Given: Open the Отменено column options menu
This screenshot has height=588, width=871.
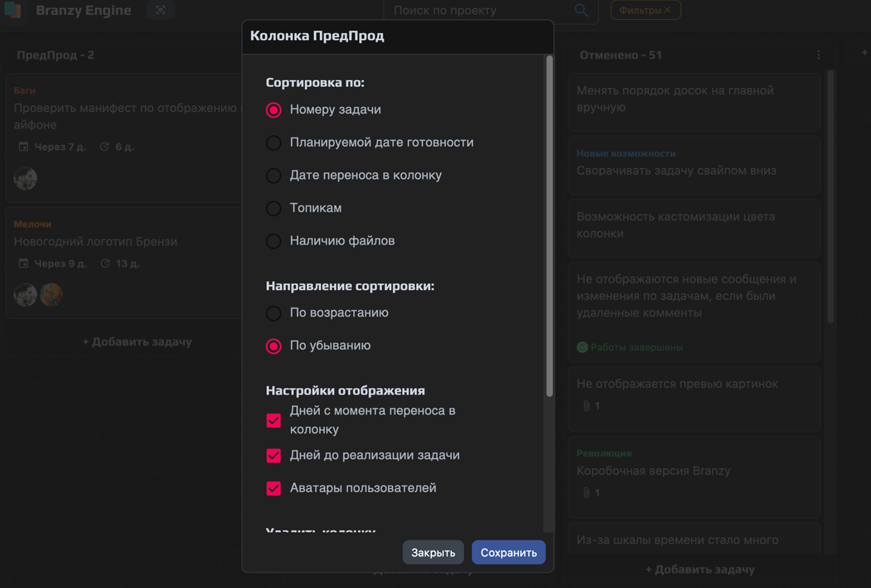Looking at the screenshot, I should click(x=818, y=55).
